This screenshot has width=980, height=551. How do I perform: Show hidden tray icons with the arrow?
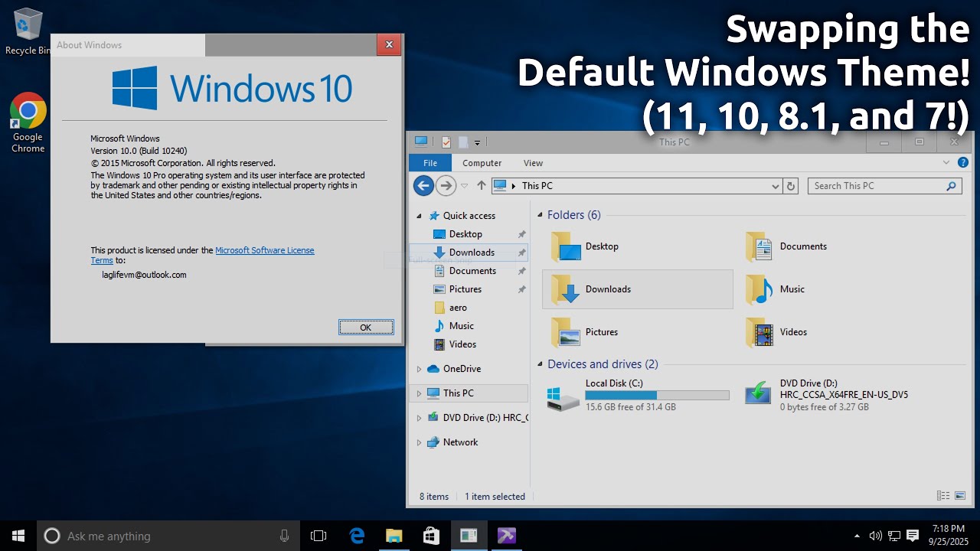(857, 536)
